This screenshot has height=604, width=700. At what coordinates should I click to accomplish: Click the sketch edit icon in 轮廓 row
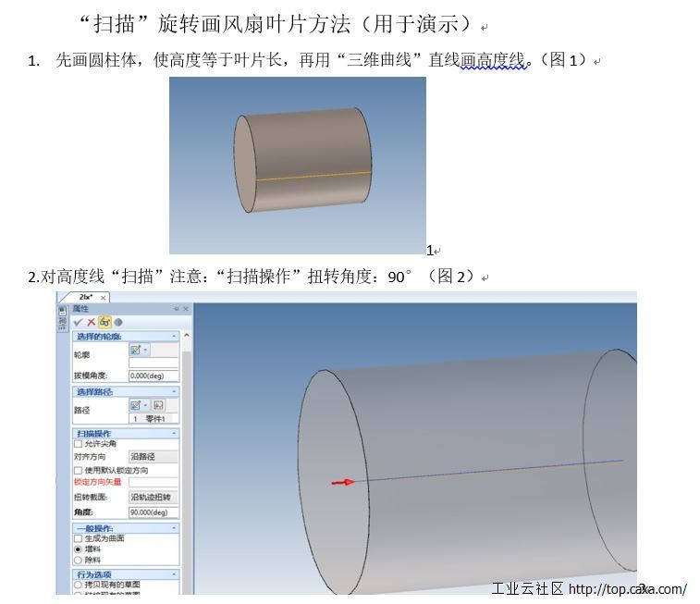136,350
